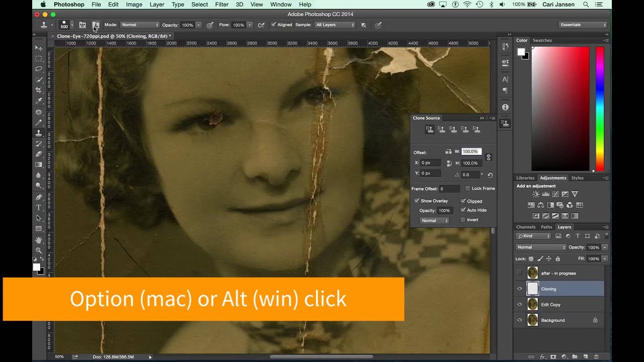Select the Move tool
Screen dimensions: 644x362
click(39, 48)
